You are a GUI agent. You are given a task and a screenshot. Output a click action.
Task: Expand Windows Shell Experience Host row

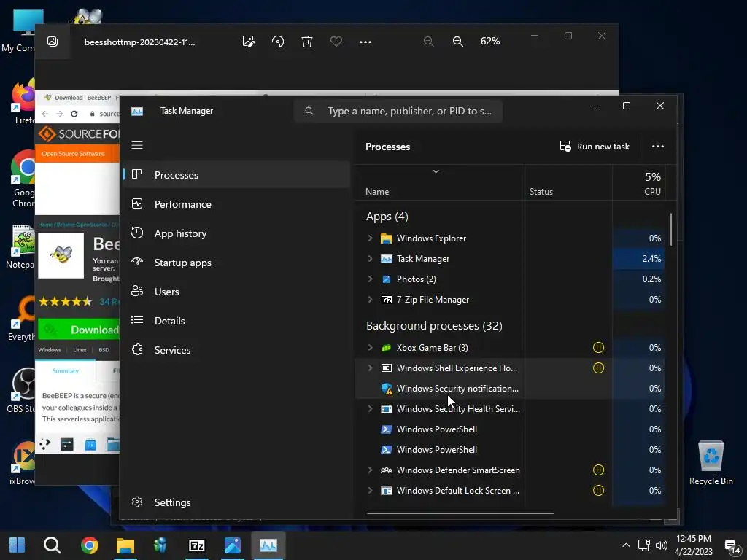pyautogui.click(x=370, y=368)
